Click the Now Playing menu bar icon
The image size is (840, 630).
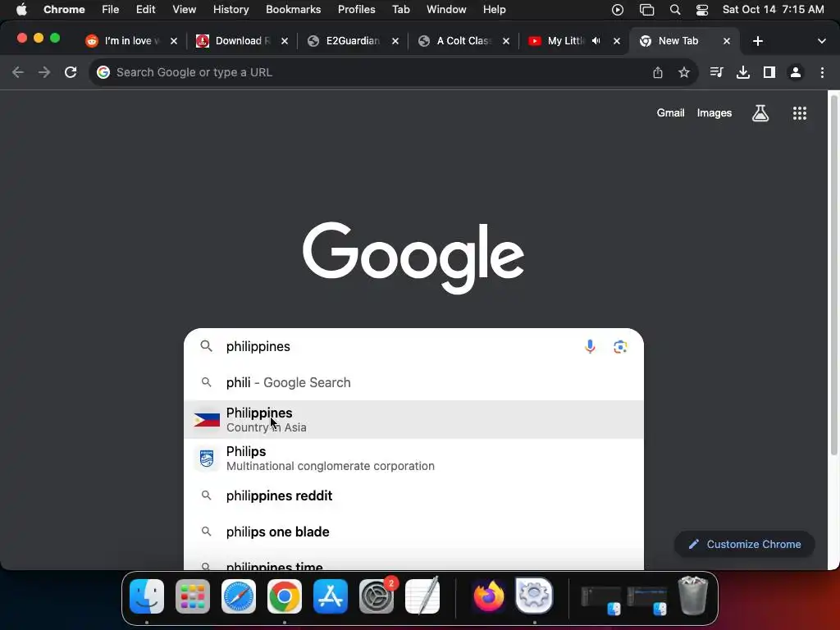click(x=617, y=10)
